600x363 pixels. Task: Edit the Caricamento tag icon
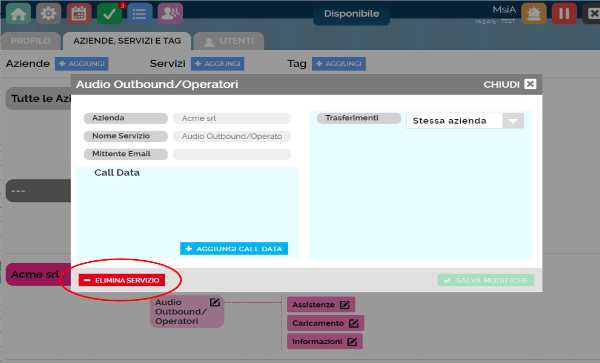pyautogui.click(x=354, y=324)
